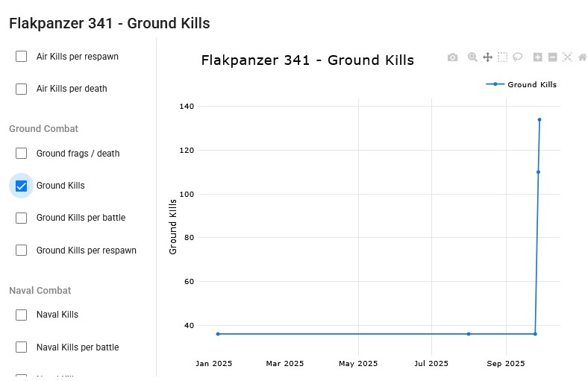
Task: Activate the Pan tool
Action: [x=487, y=57]
